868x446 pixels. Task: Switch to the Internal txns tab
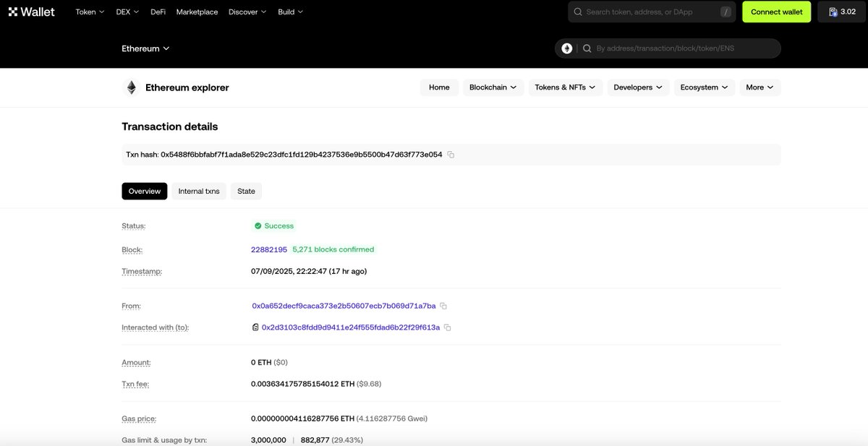click(x=199, y=191)
